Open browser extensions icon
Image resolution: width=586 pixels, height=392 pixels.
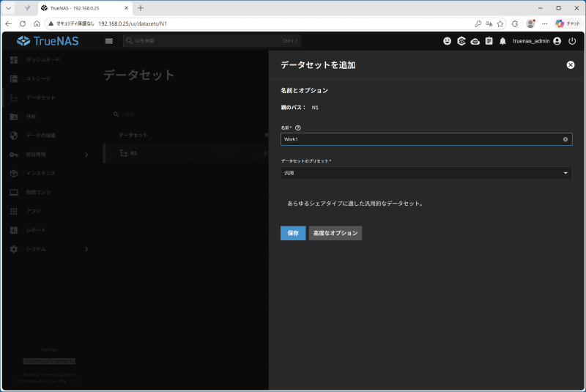click(x=515, y=23)
